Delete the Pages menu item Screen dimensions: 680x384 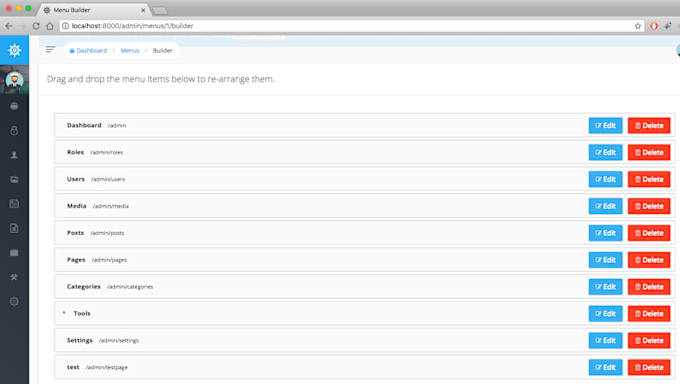pos(649,260)
